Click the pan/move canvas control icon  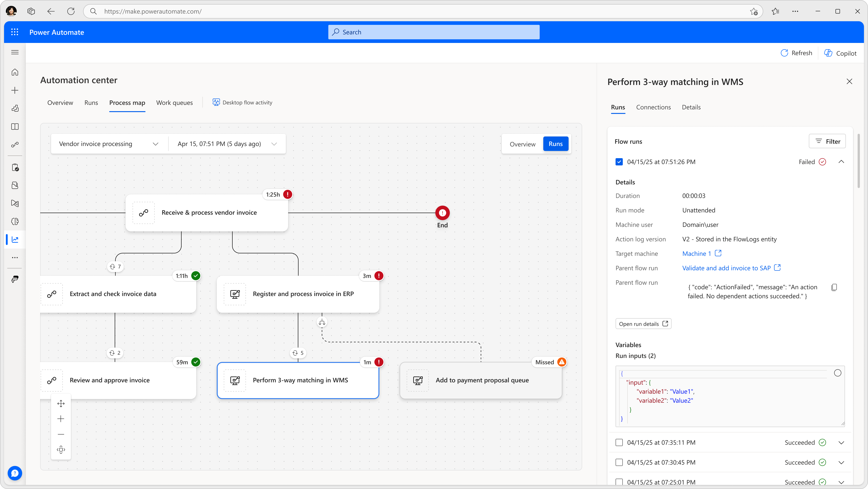coord(61,404)
